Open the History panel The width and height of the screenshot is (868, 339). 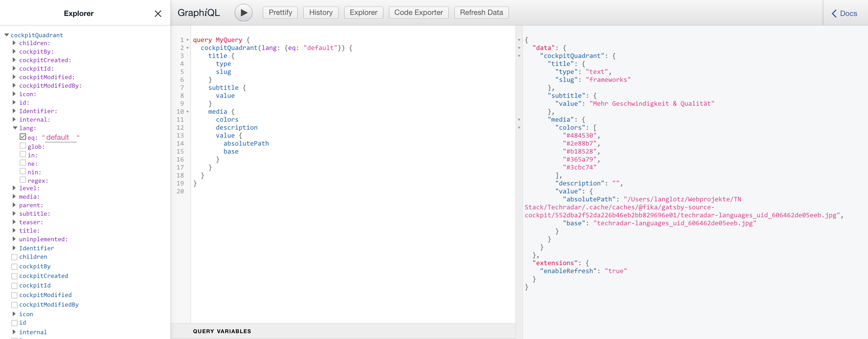[x=320, y=12]
